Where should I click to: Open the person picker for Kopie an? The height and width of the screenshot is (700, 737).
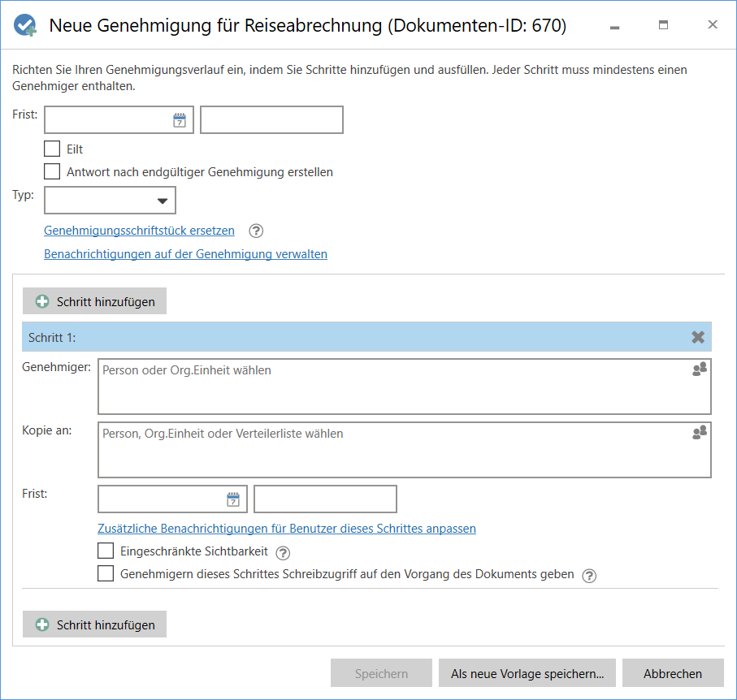point(699,432)
